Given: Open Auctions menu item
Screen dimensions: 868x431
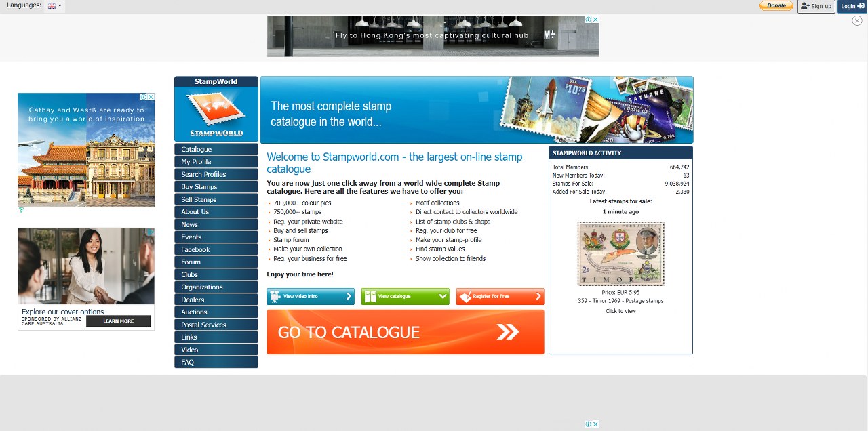Looking at the screenshot, I should pyautogui.click(x=216, y=312).
